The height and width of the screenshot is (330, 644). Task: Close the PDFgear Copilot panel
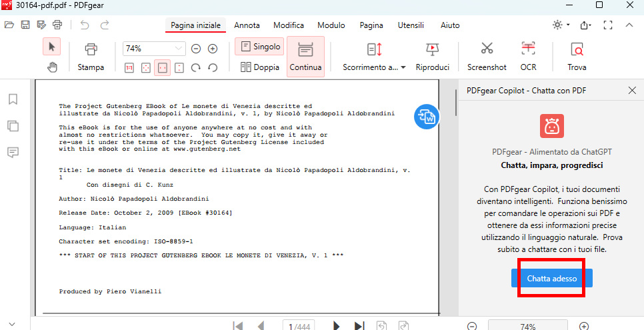pyautogui.click(x=632, y=91)
